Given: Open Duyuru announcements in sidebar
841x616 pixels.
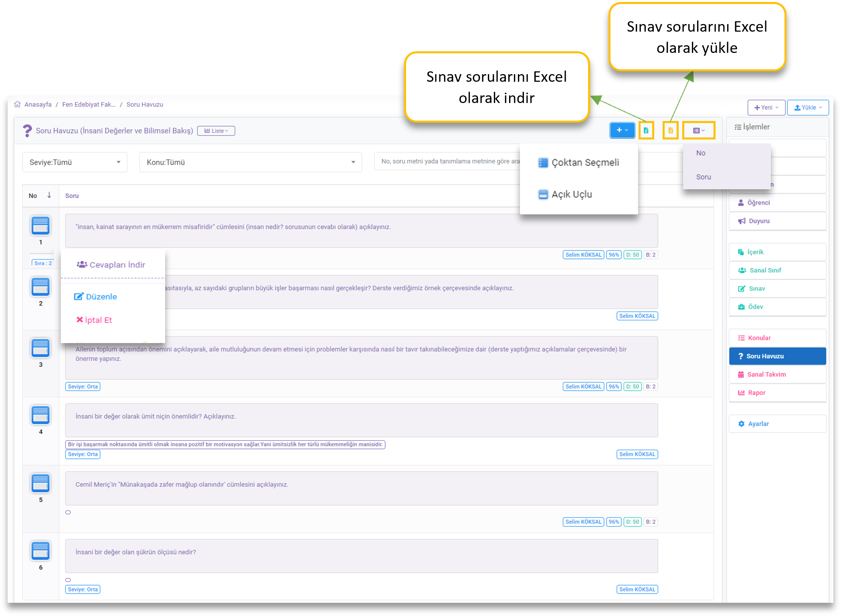Looking at the screenshot, I should [x=759, y=221].
